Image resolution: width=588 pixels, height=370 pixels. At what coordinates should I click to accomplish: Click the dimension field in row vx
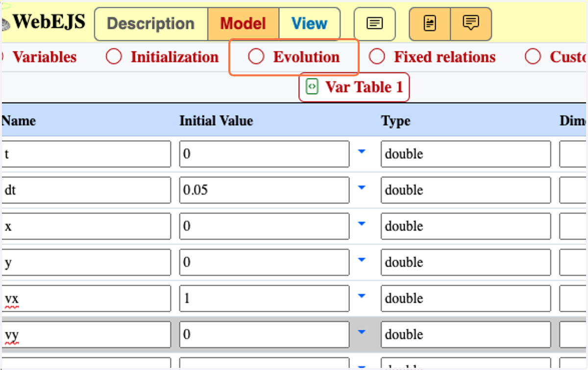click(x=573, y=298)
